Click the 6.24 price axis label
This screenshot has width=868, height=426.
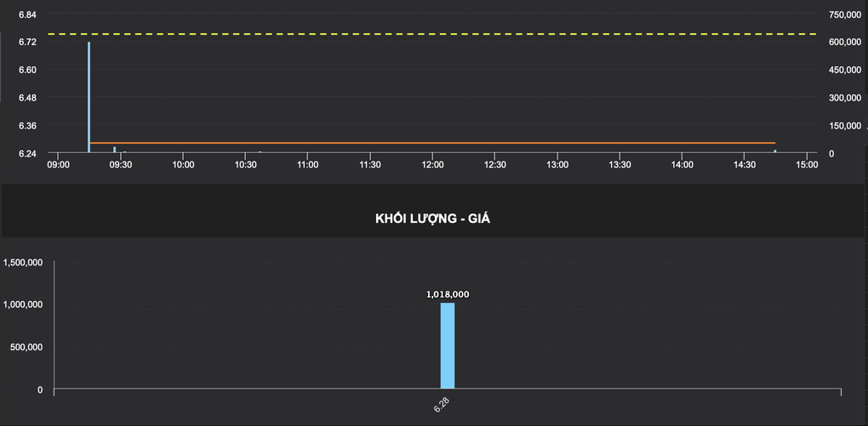[x=27, y=154]
